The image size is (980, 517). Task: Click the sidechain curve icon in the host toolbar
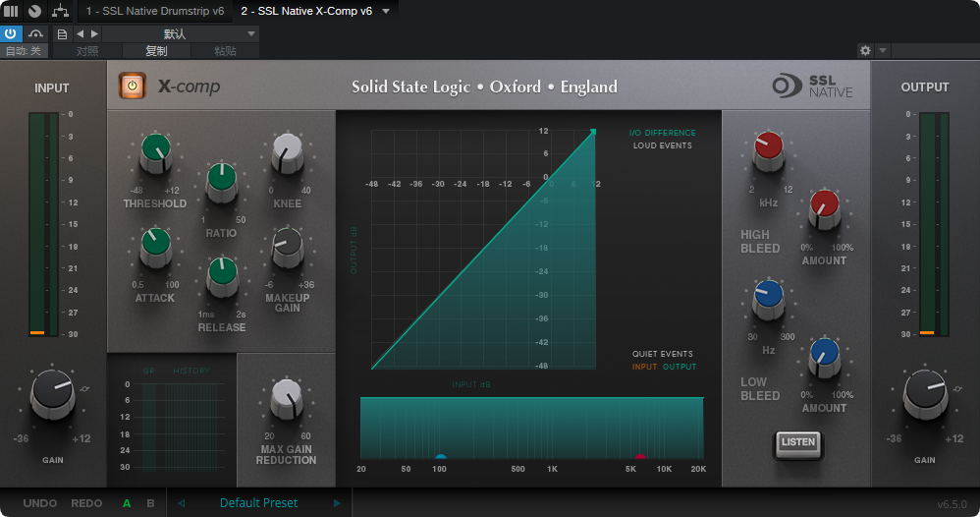coord(35,33)
